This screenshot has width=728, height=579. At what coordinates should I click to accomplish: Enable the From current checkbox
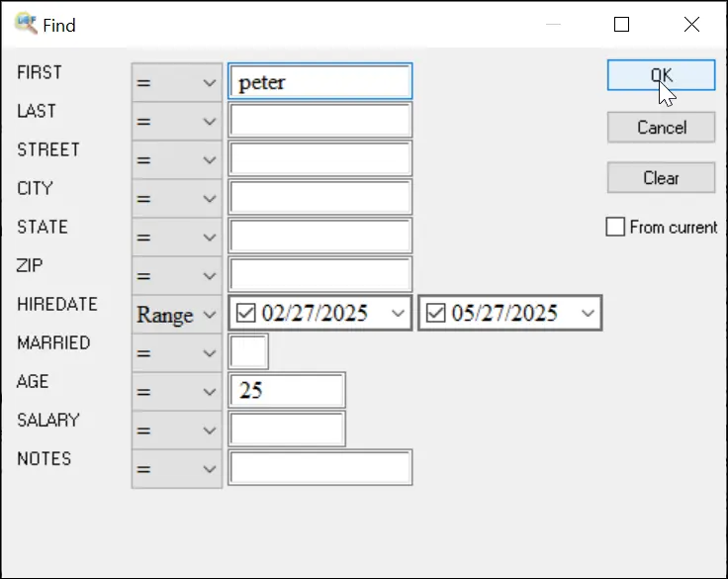[x=615, y=227]
